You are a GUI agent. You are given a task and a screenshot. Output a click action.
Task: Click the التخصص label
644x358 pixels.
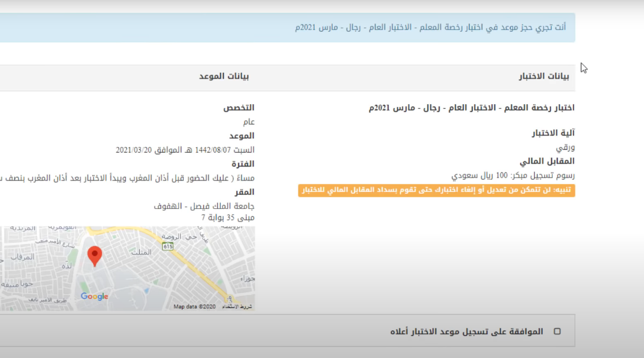pyautogui.click(x=239, y=108)
